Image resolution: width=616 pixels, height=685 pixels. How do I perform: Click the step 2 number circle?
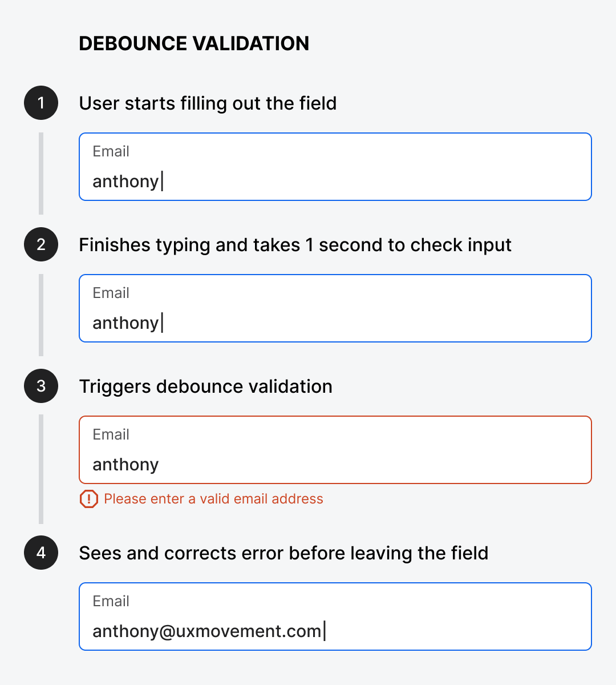pos(41,244)
